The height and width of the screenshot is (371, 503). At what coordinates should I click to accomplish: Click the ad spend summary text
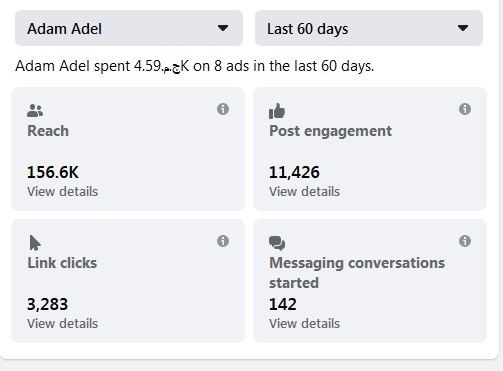coord(195,66)
